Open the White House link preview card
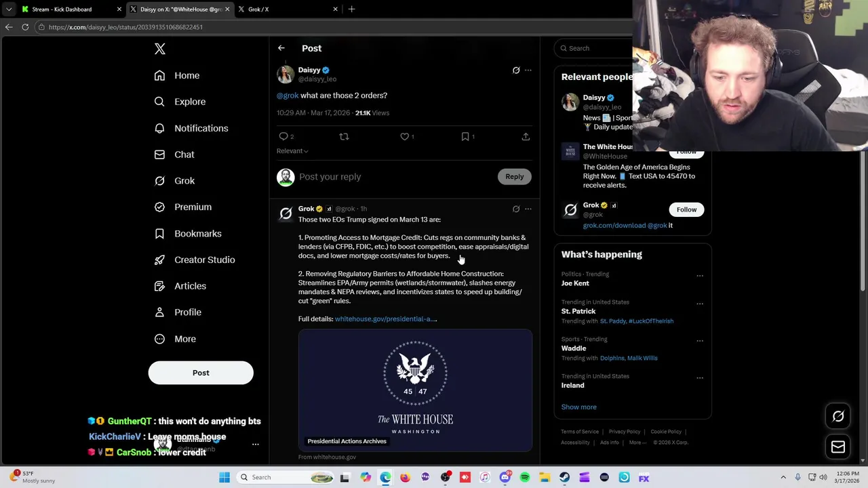The width and height of the screenshot is (868, 488). [415, 390]
